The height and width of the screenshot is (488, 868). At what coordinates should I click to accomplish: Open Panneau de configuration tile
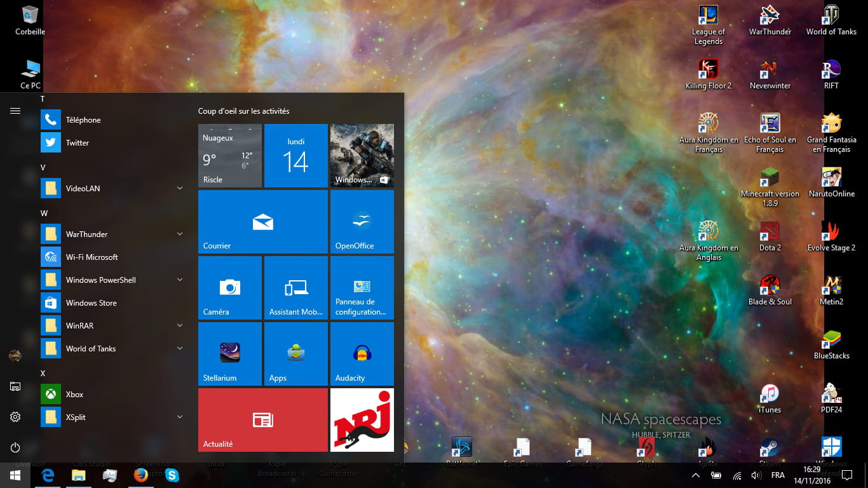point(362,288)
